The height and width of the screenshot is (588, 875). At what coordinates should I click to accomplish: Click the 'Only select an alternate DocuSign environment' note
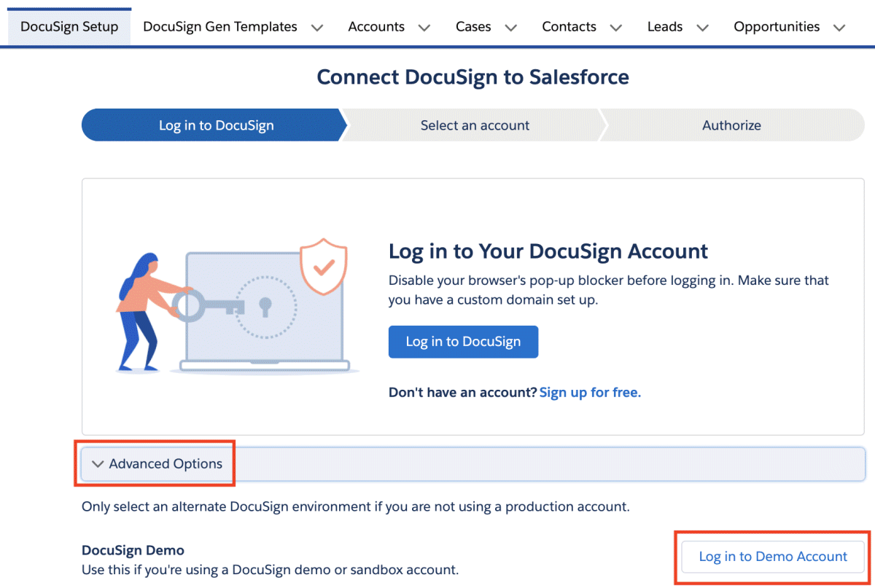(355, 506)
